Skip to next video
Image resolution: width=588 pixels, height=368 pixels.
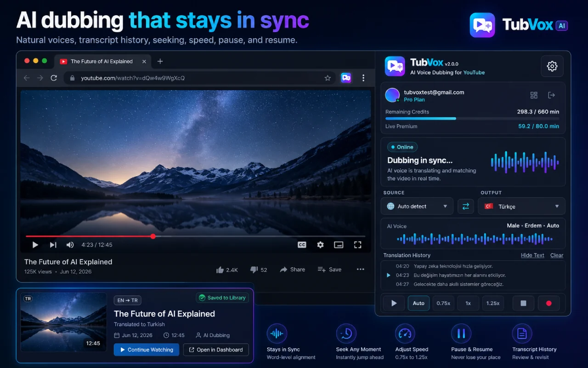coord(53,245)
